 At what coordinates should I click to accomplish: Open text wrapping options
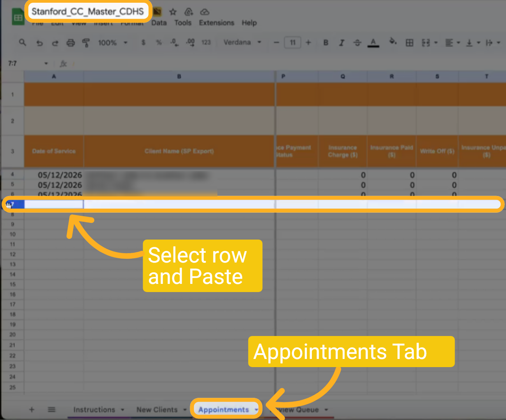(489, 43)
